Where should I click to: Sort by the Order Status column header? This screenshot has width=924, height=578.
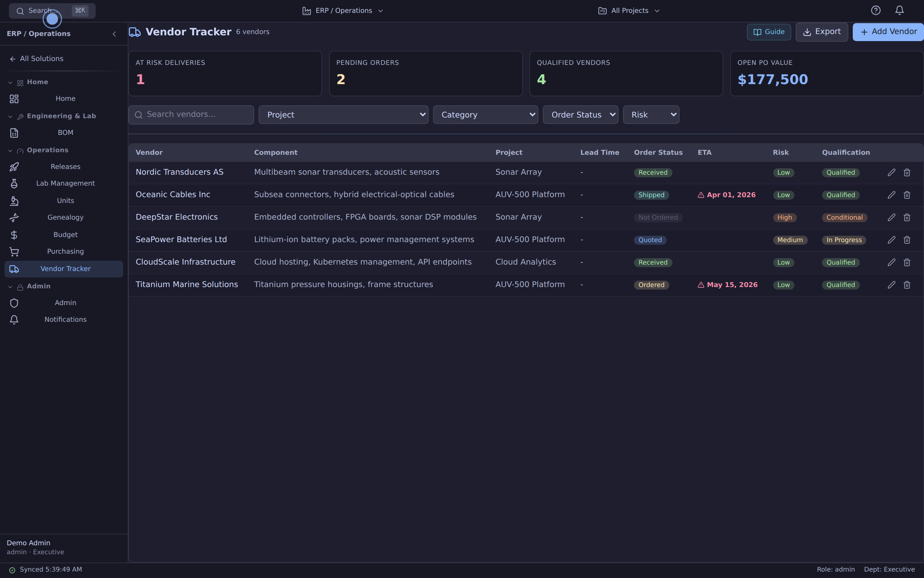coord(658,153)
